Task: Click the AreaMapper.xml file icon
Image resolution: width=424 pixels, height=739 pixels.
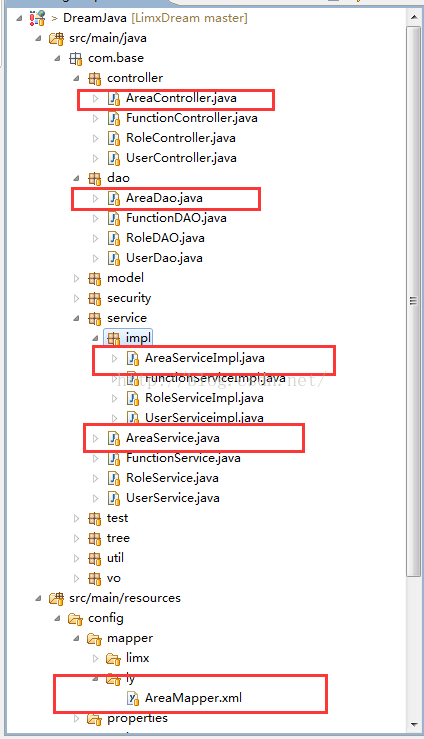Action: pos(133,698)
